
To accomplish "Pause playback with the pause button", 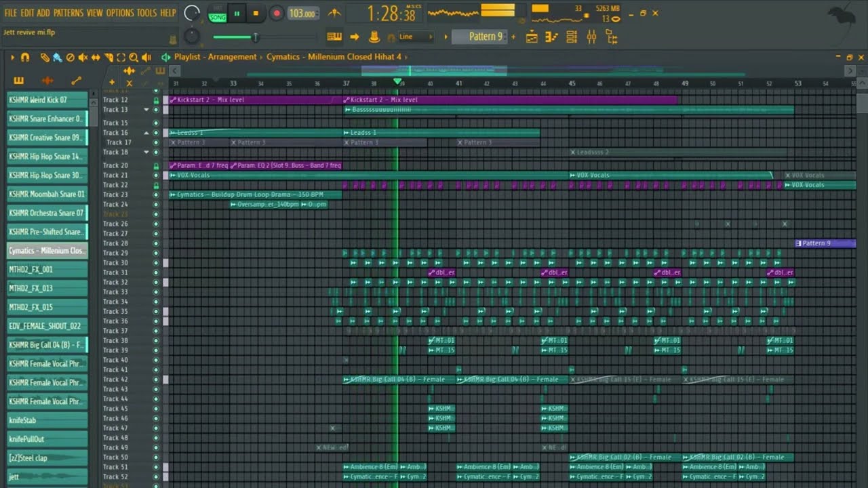I will (237, 13).
